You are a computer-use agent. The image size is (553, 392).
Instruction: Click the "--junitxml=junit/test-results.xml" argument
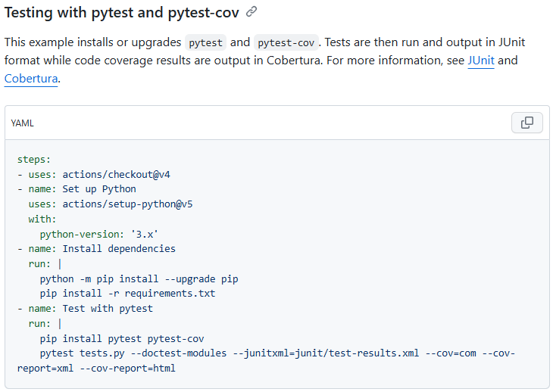click(326, 353)
